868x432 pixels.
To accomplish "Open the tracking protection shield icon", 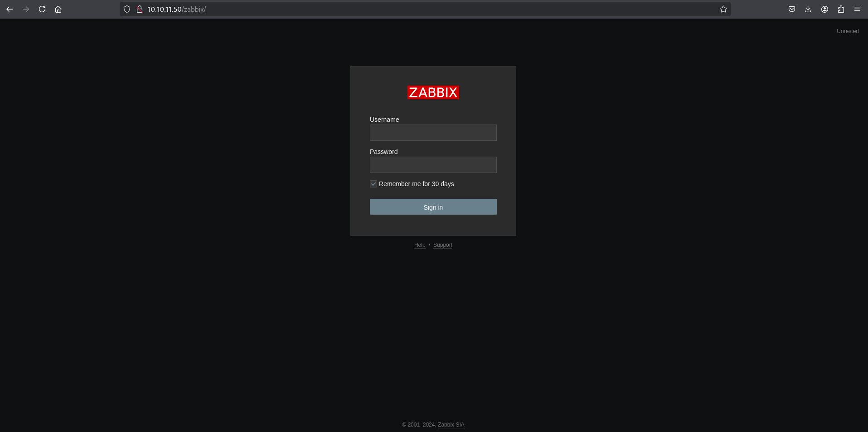I will click(127, 9).
